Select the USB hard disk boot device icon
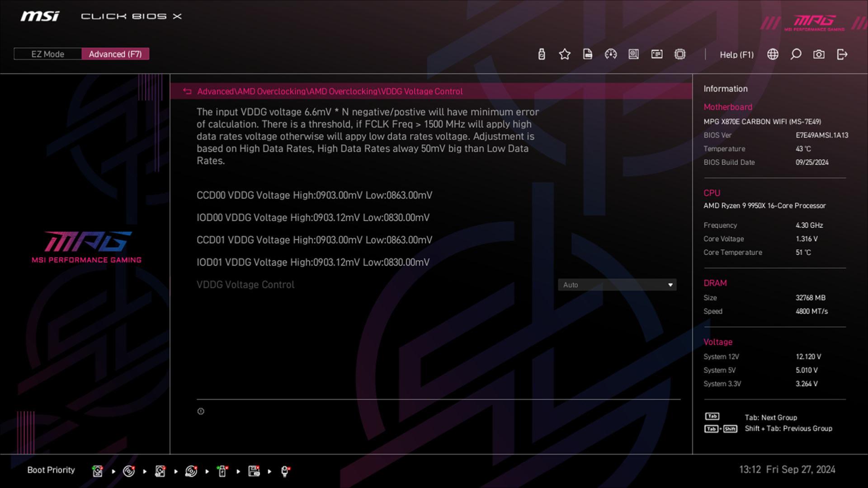868x488 pixels. point(160,471)
